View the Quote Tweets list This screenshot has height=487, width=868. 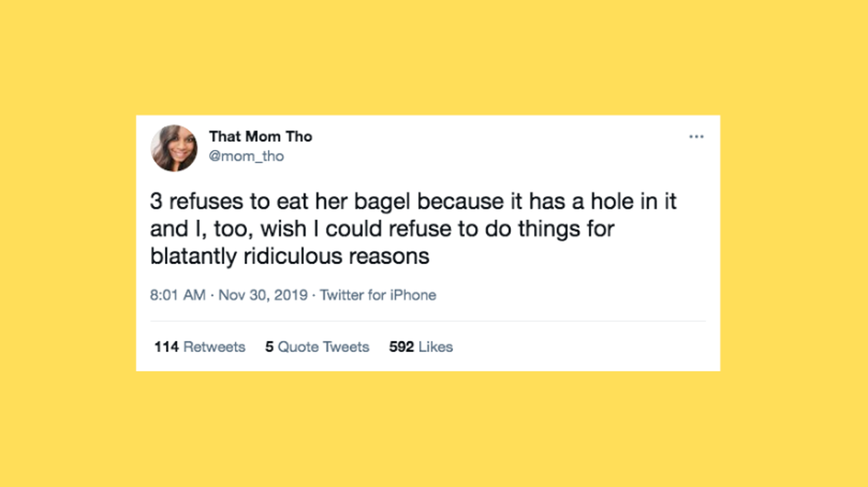tap(323, 347)
